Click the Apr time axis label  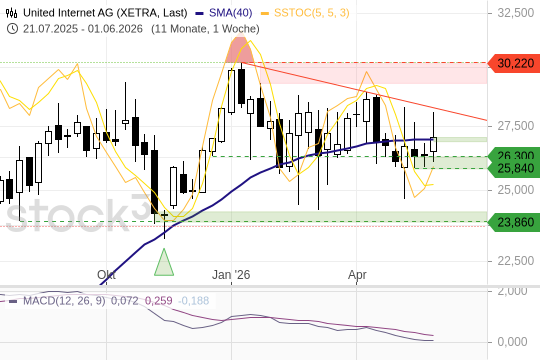357,275
